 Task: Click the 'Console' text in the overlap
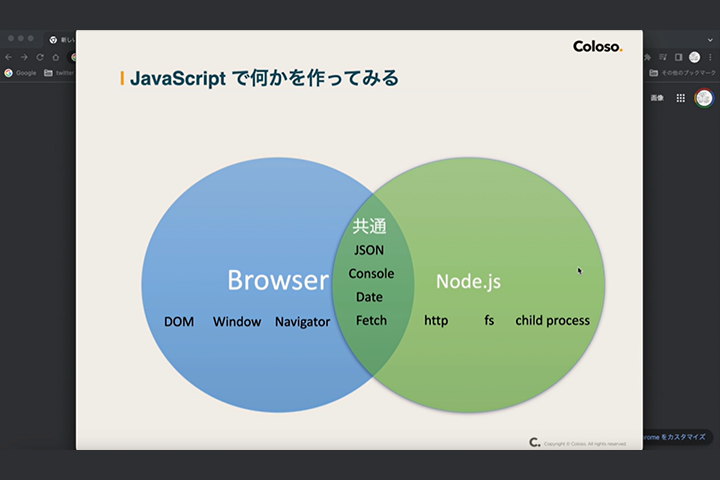pos(371,274)
